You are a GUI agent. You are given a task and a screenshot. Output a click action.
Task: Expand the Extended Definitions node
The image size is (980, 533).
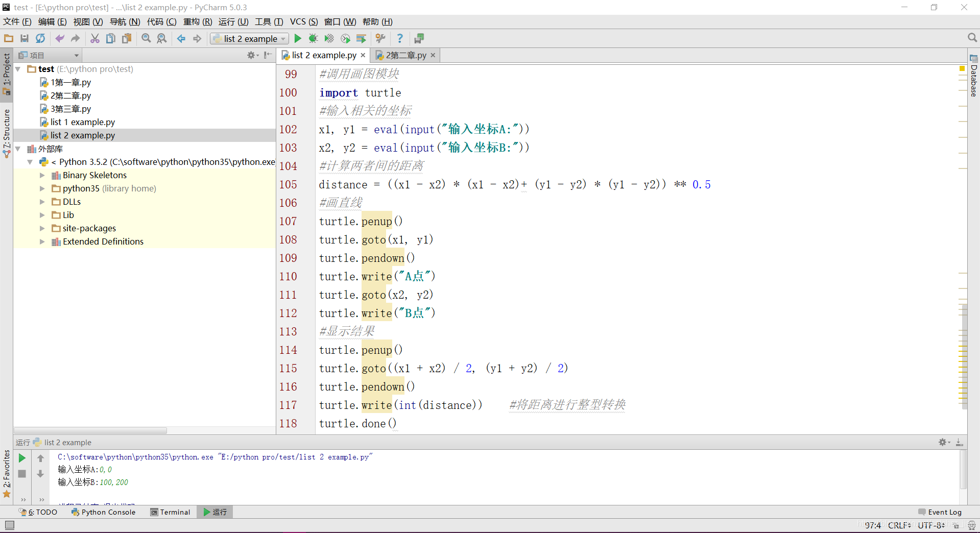42,241
